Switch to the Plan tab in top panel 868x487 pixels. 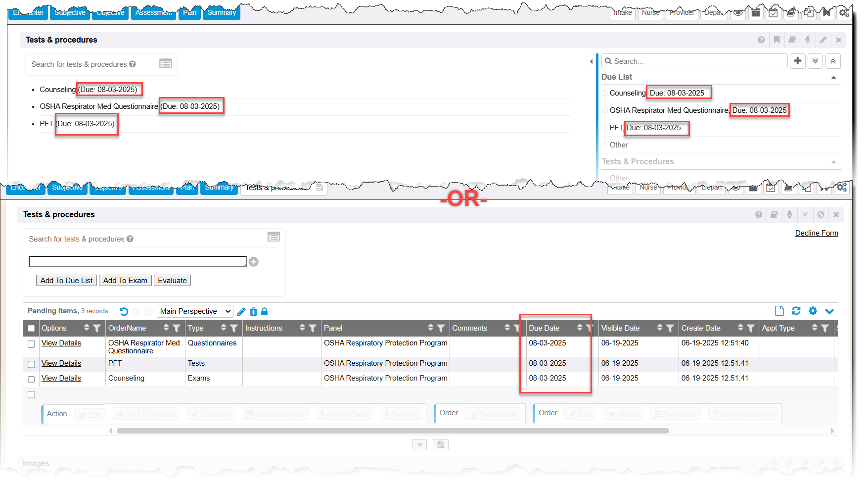(189, 13)
